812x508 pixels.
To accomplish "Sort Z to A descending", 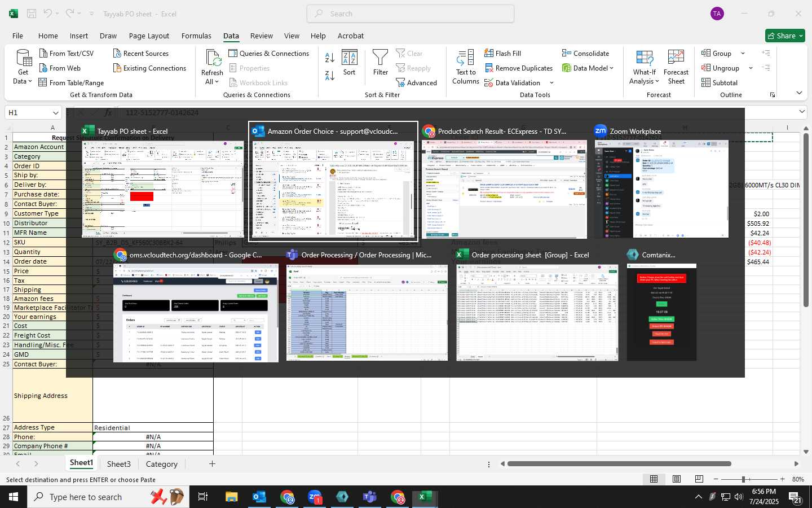I will (x=330, y=75).
